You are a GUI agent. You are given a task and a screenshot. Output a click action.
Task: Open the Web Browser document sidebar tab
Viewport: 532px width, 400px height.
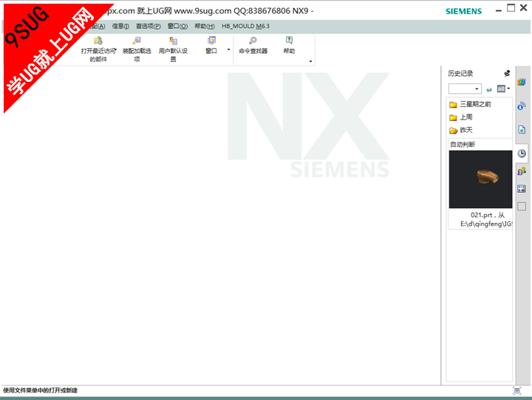(x=522, y=129)
